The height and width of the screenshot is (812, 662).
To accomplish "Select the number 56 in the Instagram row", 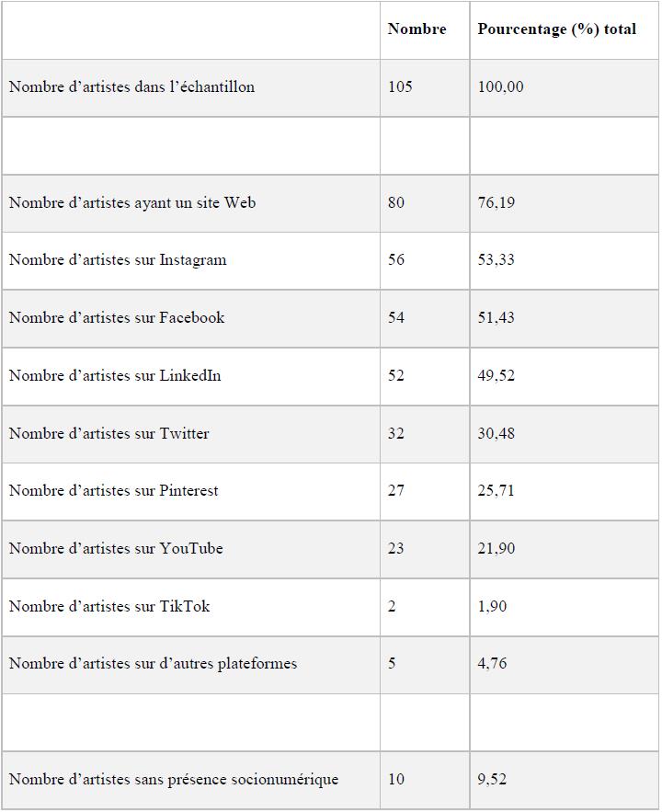I will click(396, 260).
